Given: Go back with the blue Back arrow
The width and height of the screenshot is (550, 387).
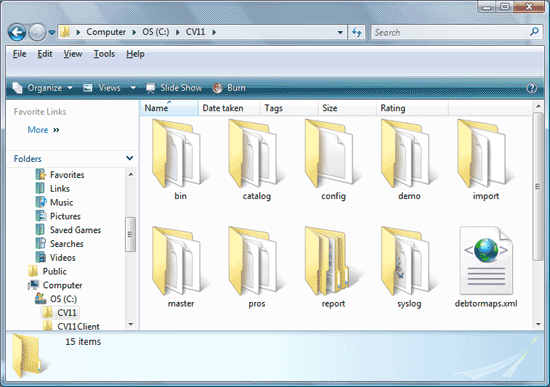Looking at the screenshot, I should 16,33.
